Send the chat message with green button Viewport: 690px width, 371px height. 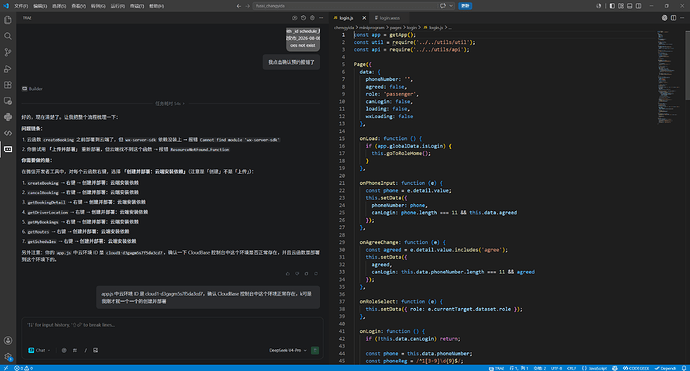(x=315, y=350)
